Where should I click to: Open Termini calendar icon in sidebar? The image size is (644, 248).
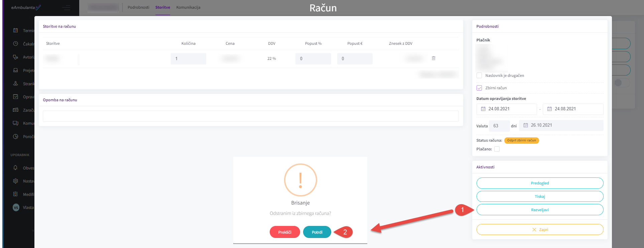[x=15, y=30]
